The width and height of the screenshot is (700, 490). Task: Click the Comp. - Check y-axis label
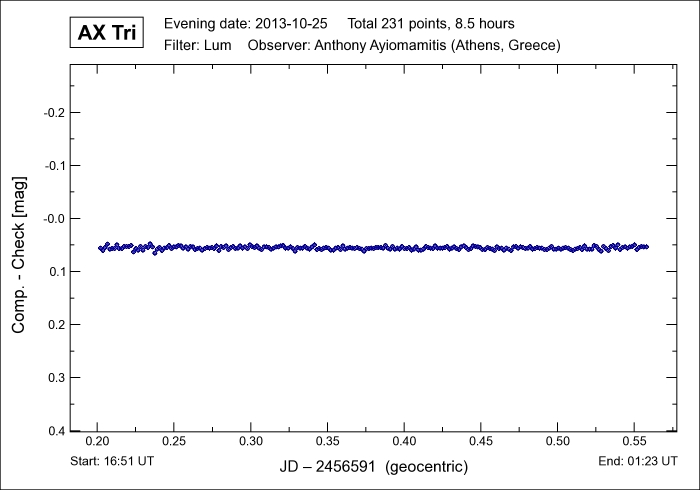[x=19, y=247]
